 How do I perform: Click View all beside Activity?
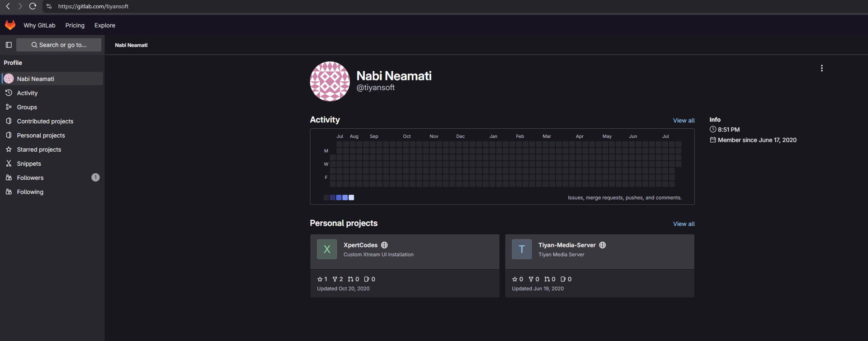coord(684,121)
